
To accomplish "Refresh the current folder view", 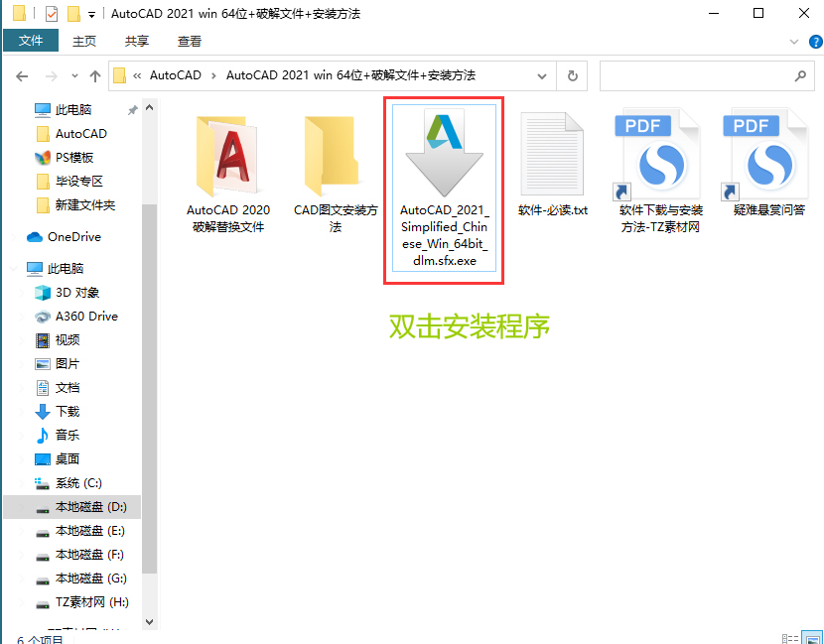I will pos(572,76).
